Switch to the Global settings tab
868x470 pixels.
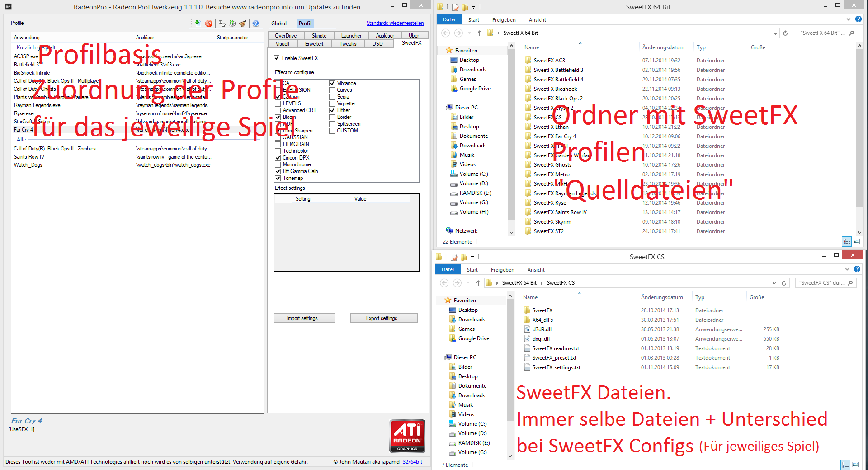point(279,23)
